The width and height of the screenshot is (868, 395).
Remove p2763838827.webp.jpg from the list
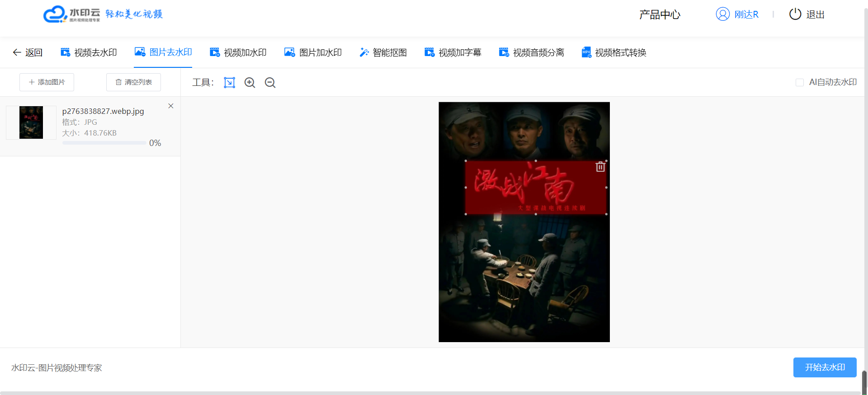171,106
